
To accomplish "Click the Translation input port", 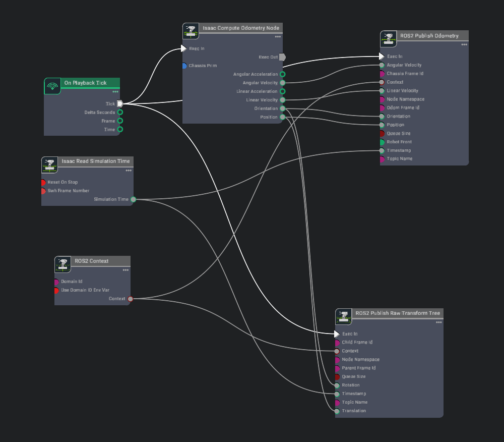I will (x=337, y=411).
